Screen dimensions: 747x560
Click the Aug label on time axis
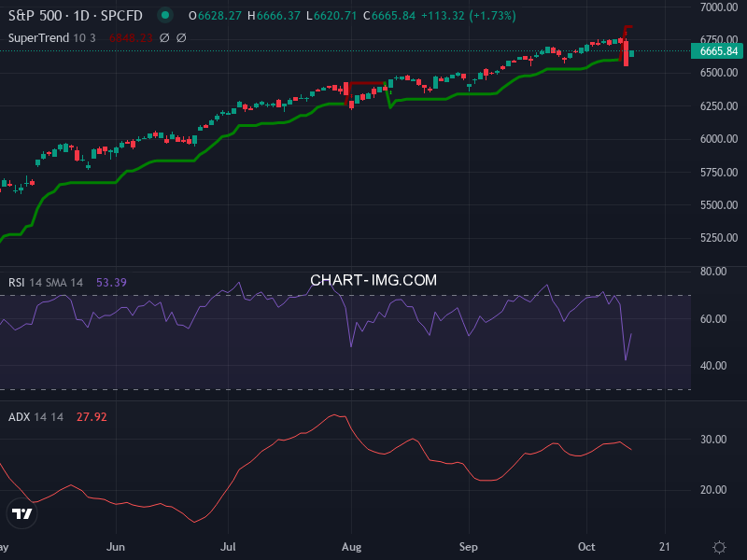pos(351,547)
